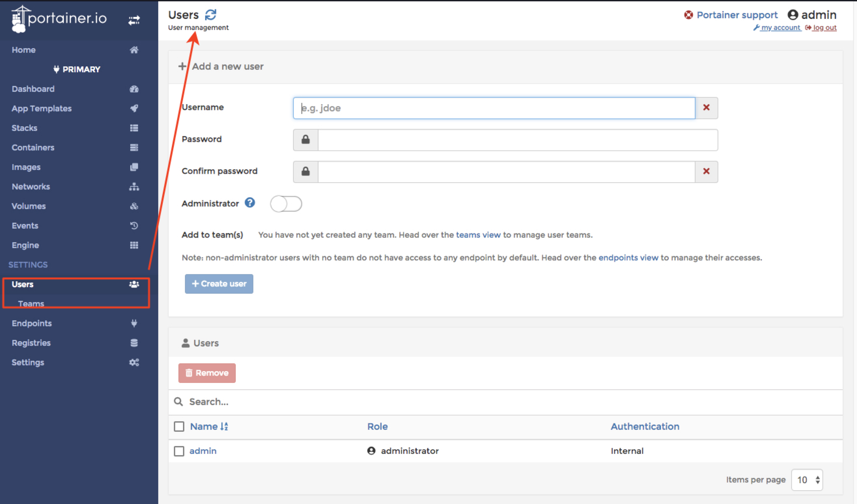Image resolution: width=857 pixels, height=504 pixels.
Task: Click the Create user button
Action: [219, 284]
